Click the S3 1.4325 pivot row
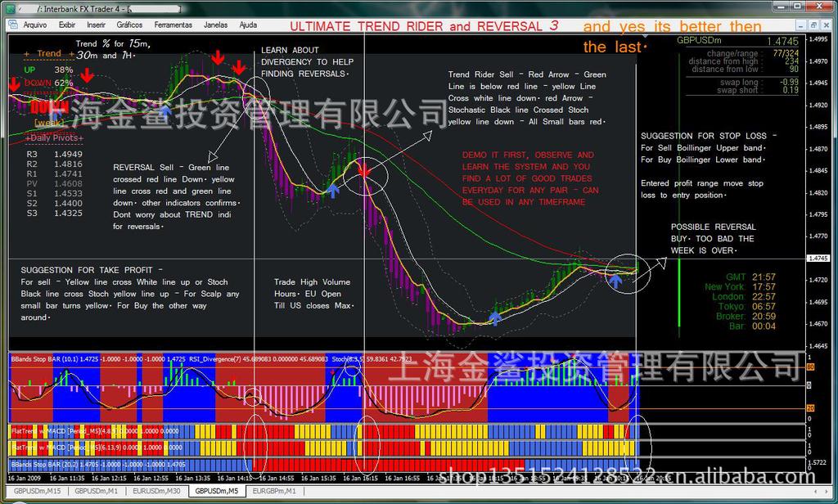This screenshot has width=838, height=504. pyautogui.click(x=54, y=214)
